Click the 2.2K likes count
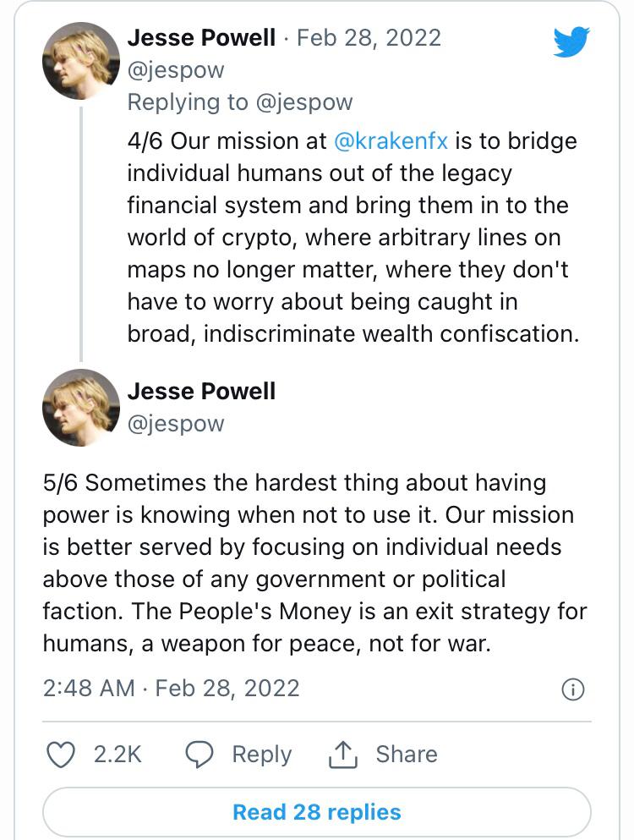The width and height of the screenshot is (634, 840). pos(118,754)
